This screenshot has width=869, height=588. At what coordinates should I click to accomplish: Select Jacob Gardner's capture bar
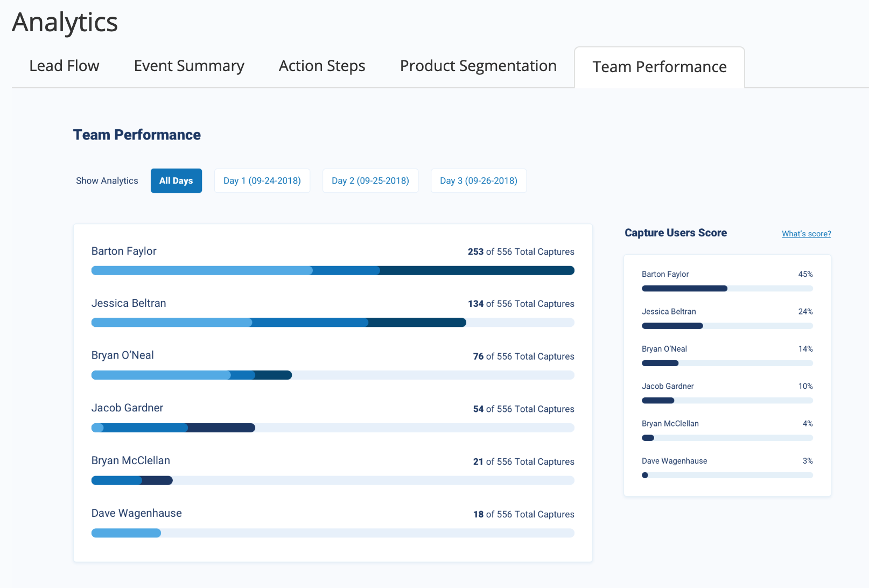click(333, 428)
